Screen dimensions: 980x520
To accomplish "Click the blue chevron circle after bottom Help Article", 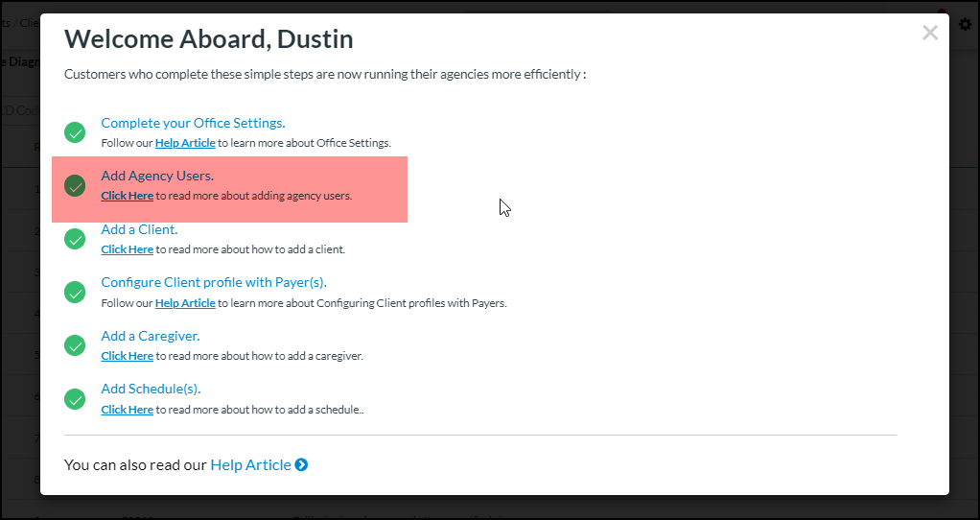I will click(301, 465).
